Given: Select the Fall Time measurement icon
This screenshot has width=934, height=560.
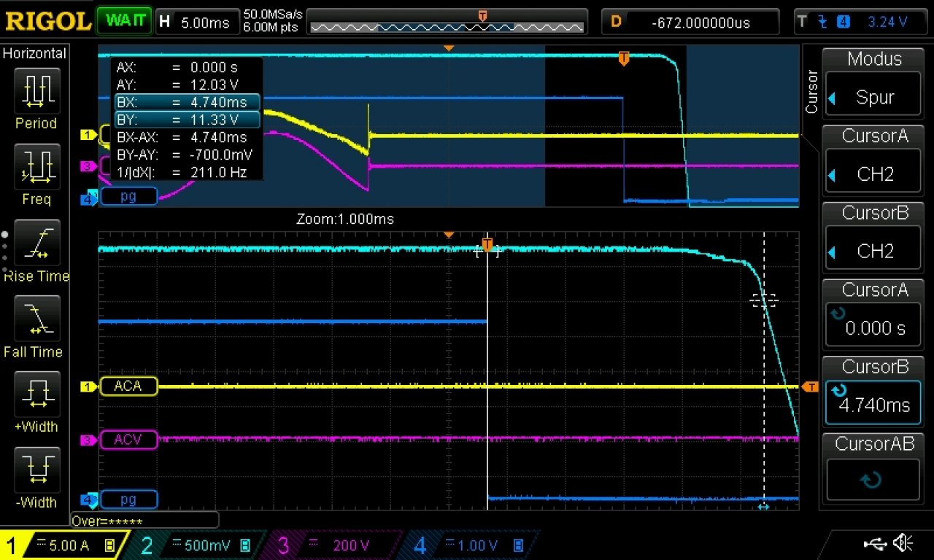Looking at the screenshot, I should pos(36,319).
